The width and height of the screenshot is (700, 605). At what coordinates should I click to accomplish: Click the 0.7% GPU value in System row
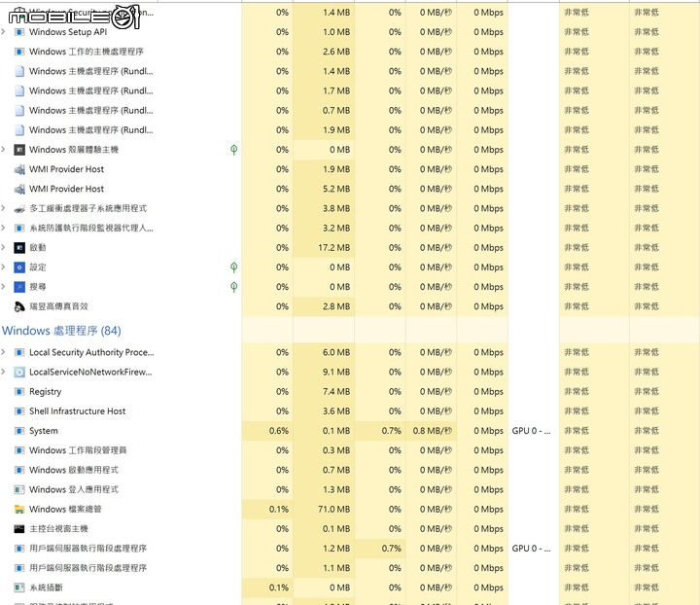pyautogui.click(x=391, y=431)
